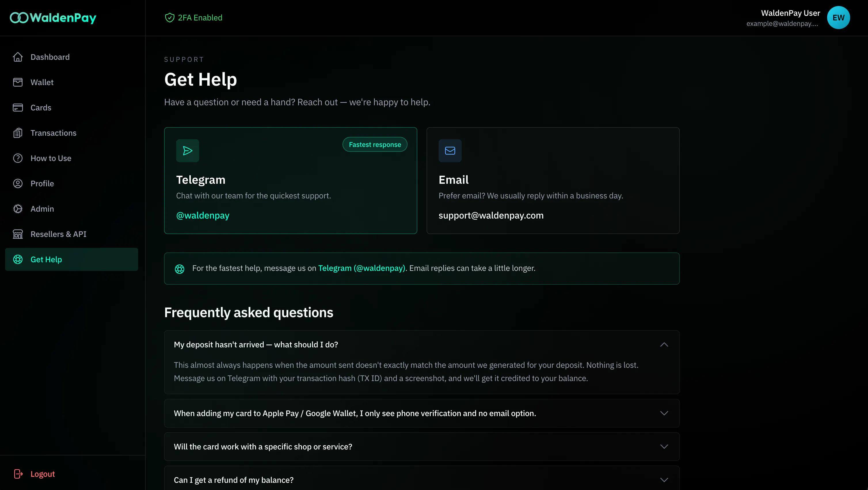
Task: Click the Cards credit-card icon
Action: [18, 108]
